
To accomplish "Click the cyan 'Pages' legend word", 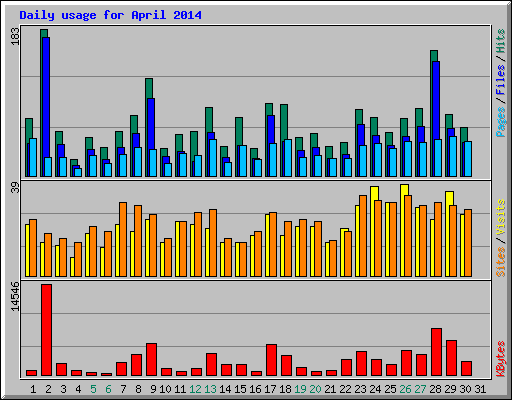I will pyautogui.click(x=501, y=122).
